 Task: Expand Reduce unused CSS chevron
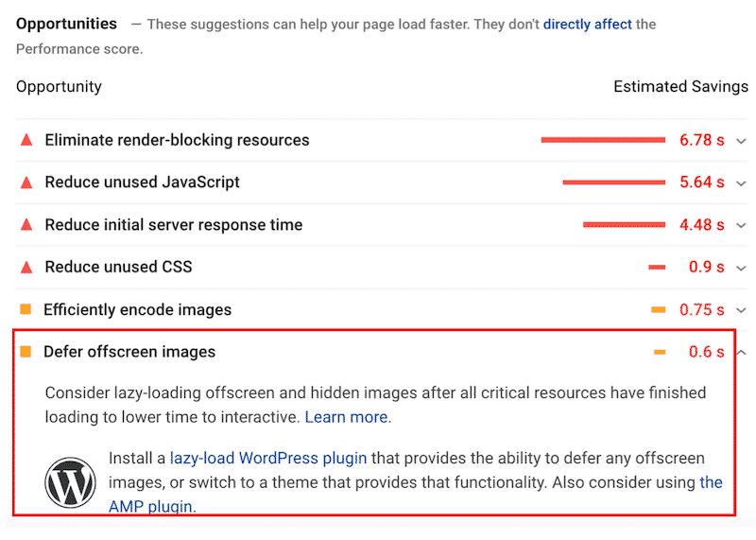tap(741, 268)
